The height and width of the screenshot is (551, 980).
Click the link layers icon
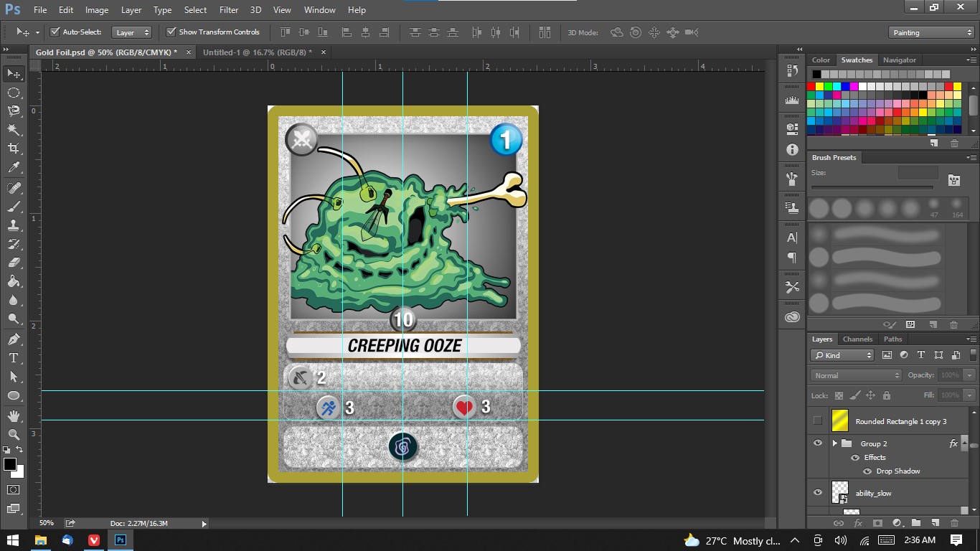[x=838, y=523]
